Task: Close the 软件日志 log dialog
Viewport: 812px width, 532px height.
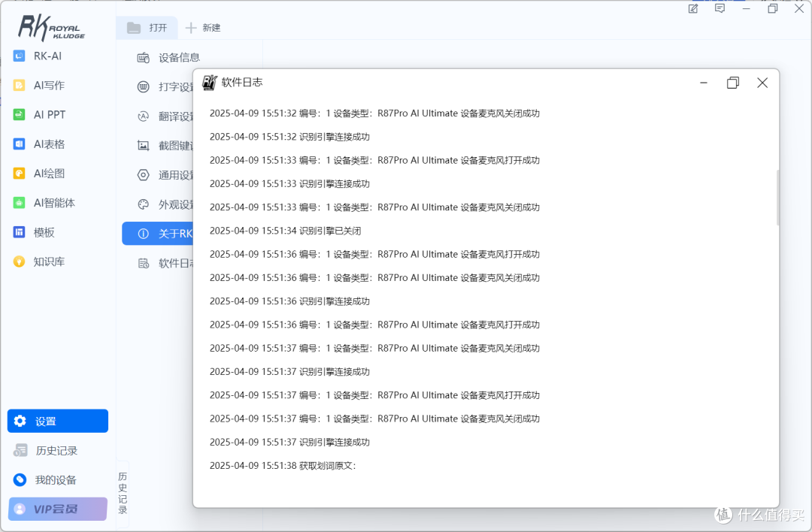Action: 762,83
